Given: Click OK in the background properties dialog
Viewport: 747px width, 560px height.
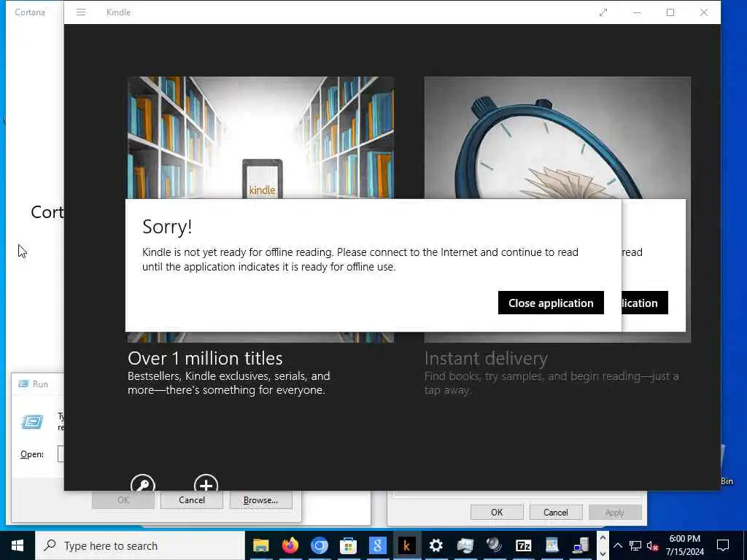Looking at the screenshot, I should pyautogui.click(x=497, y=513).
